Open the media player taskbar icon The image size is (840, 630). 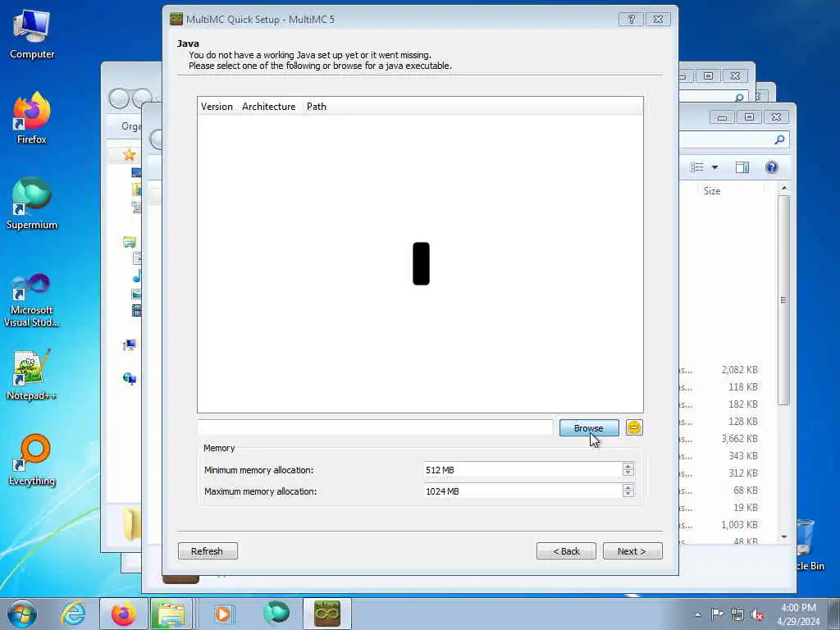coord(222,614)
